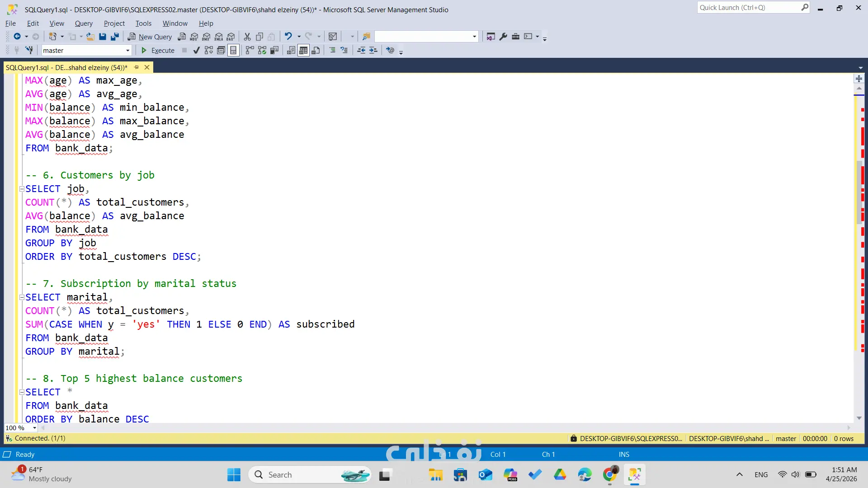Click the Save All icon
The width and height of the screenshot is (868, 488).
[115, 37]
